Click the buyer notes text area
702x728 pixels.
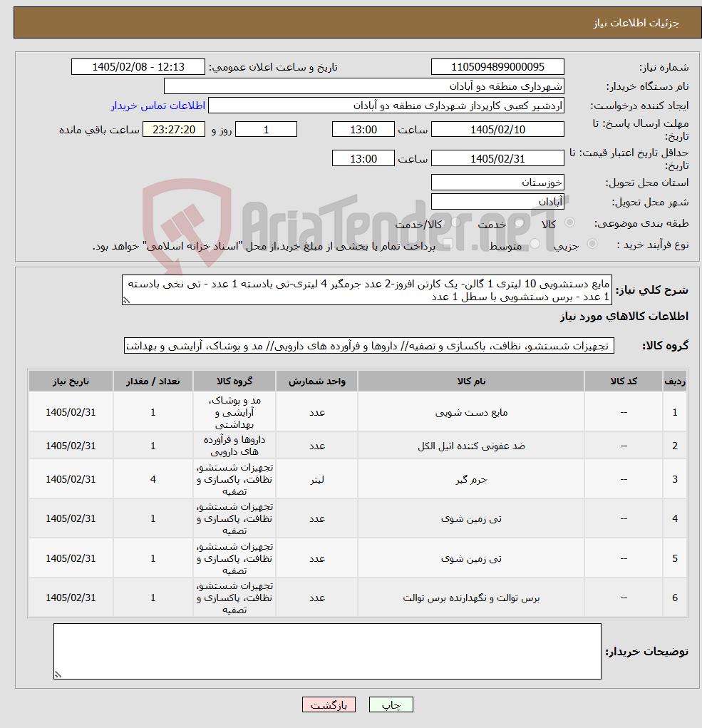coord(327,652)
